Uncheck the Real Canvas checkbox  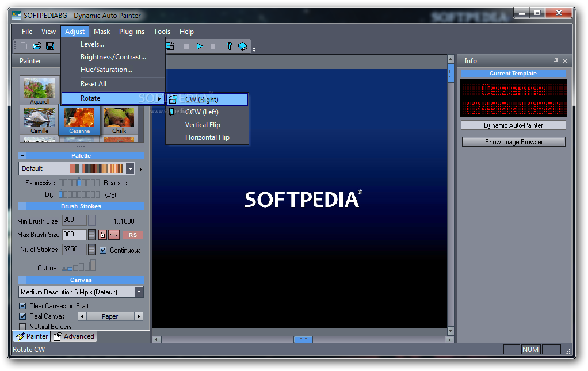(22, 316)
